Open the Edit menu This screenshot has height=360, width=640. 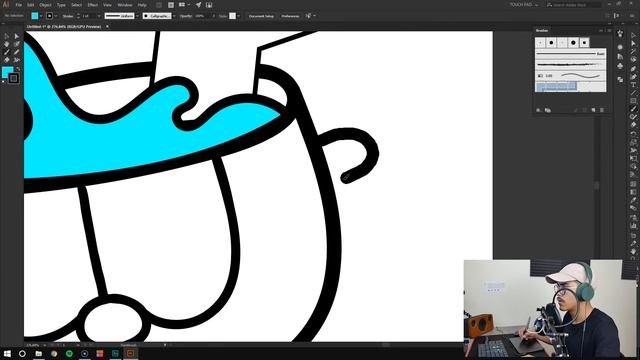click(31, 5)
